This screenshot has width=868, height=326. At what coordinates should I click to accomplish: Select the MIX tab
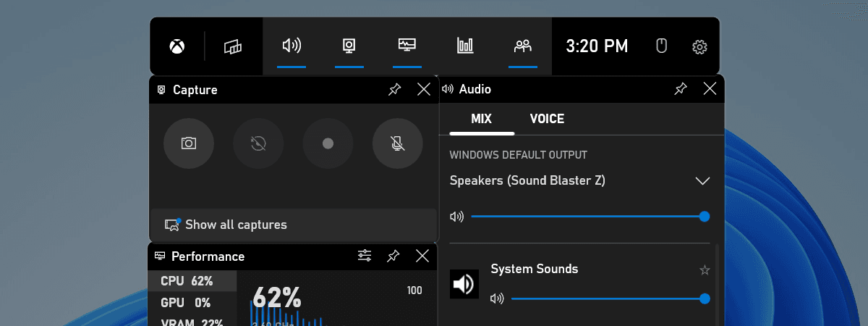click(482, 119)
